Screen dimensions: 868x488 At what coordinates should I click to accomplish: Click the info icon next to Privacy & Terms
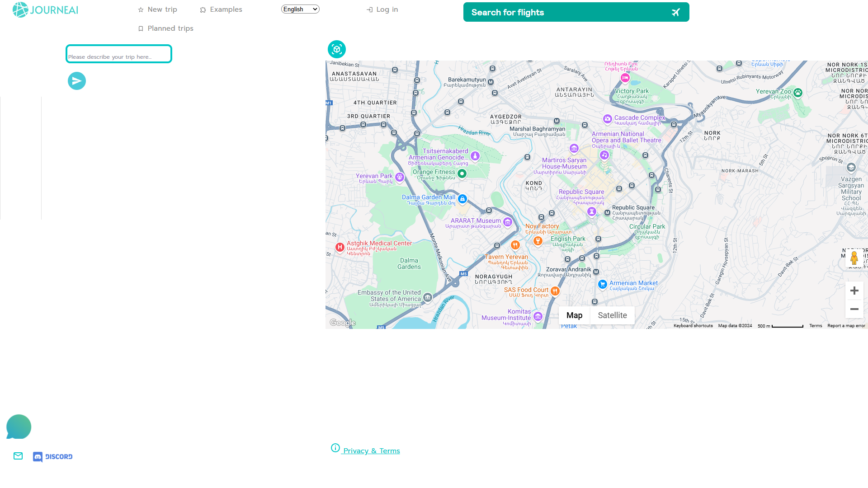click(335, 448)
